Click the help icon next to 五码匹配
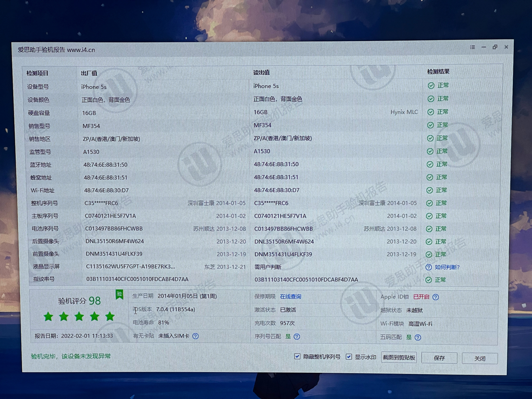 [418, 337]
